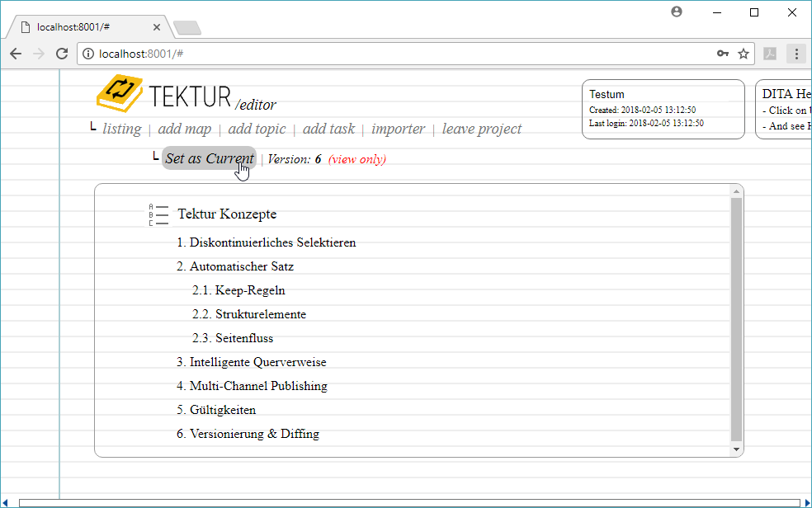
Task: Reload the page with the refresh icon
Action: click(x=62, y=54)
